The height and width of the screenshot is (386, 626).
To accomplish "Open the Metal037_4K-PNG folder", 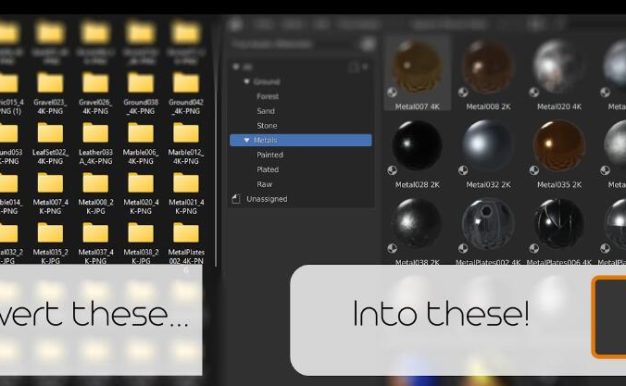I will pos(95,243).
